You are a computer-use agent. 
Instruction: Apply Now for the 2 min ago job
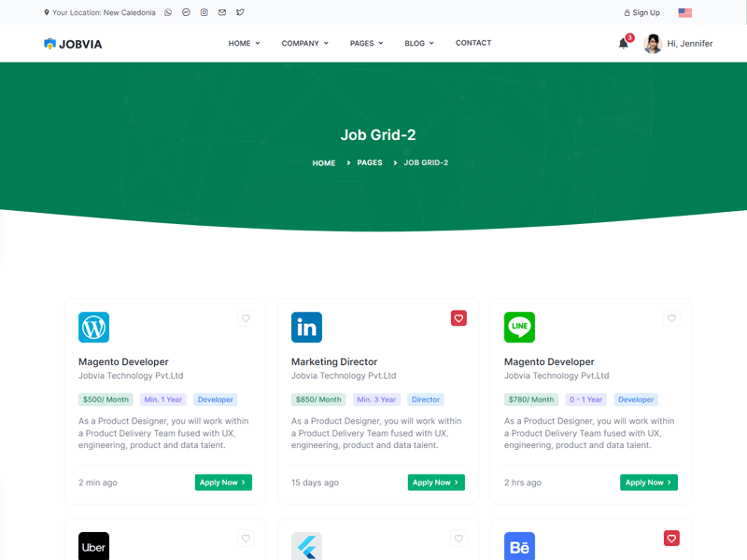223,483
